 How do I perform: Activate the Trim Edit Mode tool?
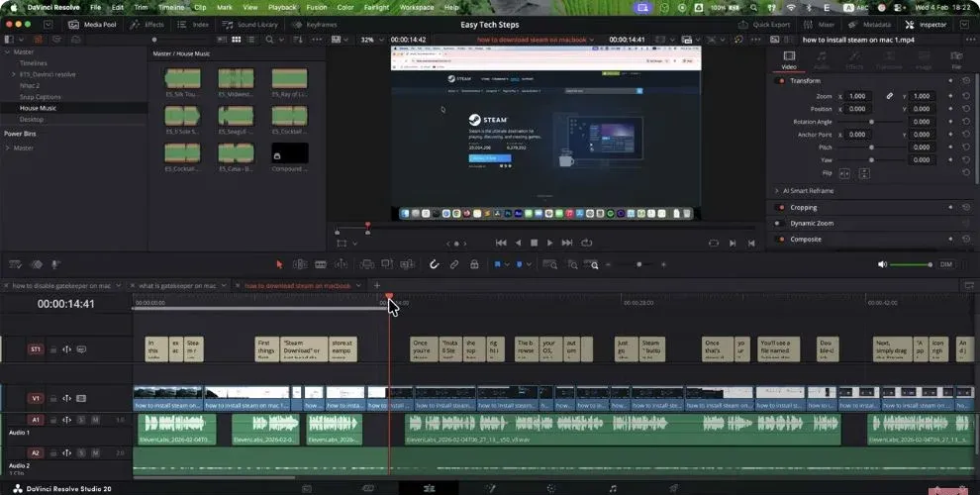click(300, 264)
